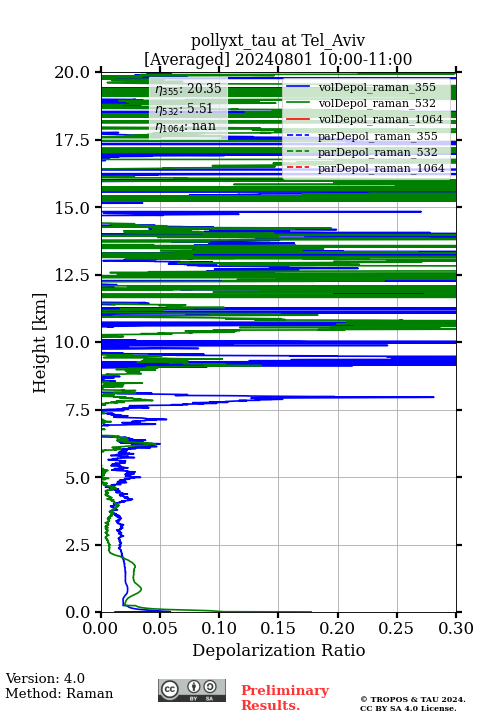The image size is (480, 720).
Task: Click the Method: Raman text
Action: pos(59,693)
